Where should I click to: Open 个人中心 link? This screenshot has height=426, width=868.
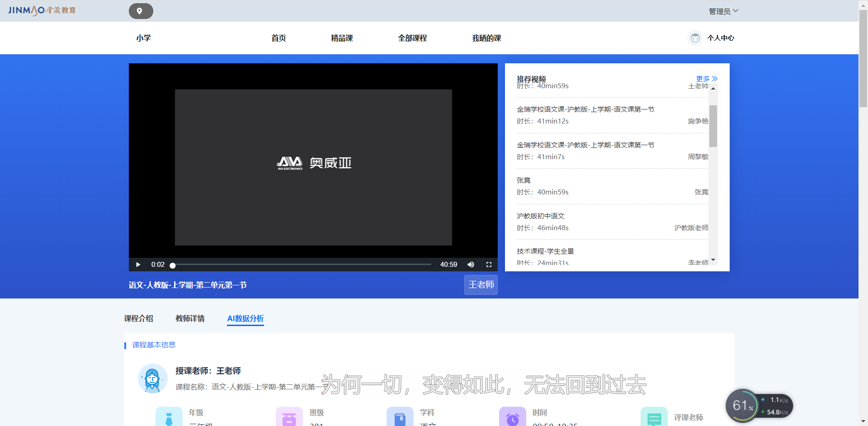click(721, 38)
